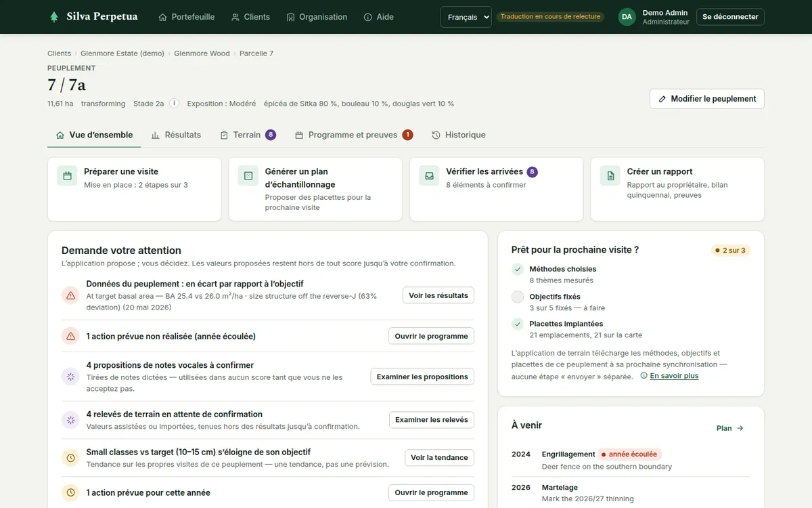Open Clients in the top navigation
Screen dimensions: 812x508
250,17
